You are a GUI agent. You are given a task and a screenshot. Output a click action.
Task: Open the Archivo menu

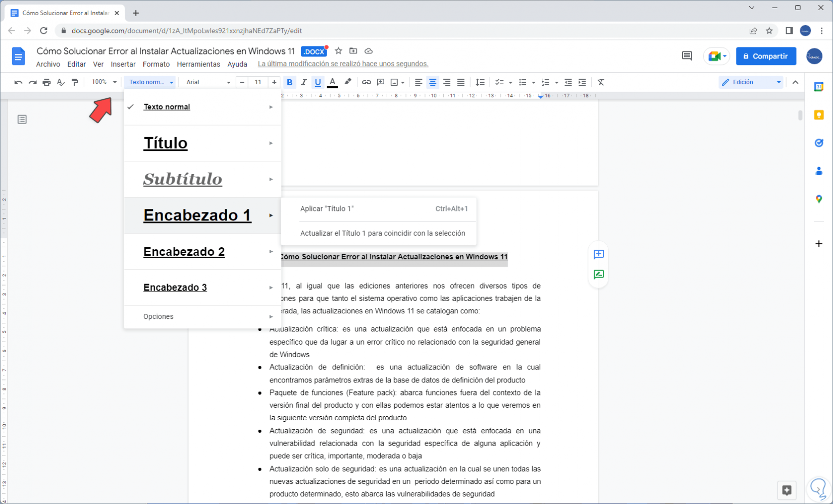tap(48, 64)
